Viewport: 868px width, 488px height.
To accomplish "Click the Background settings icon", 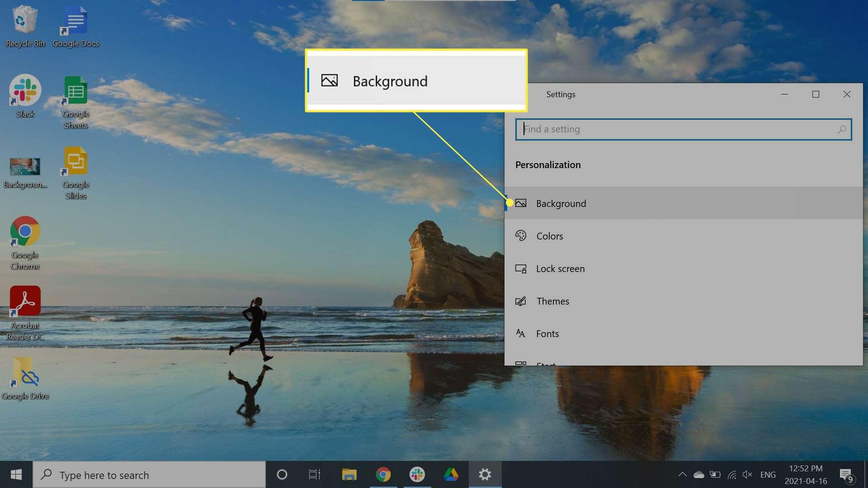I will click(x=520, y=202).
